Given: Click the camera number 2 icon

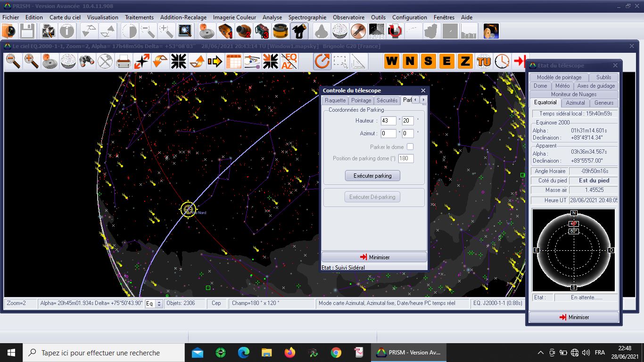Looking at the screenshot, I should pos(244,32).
